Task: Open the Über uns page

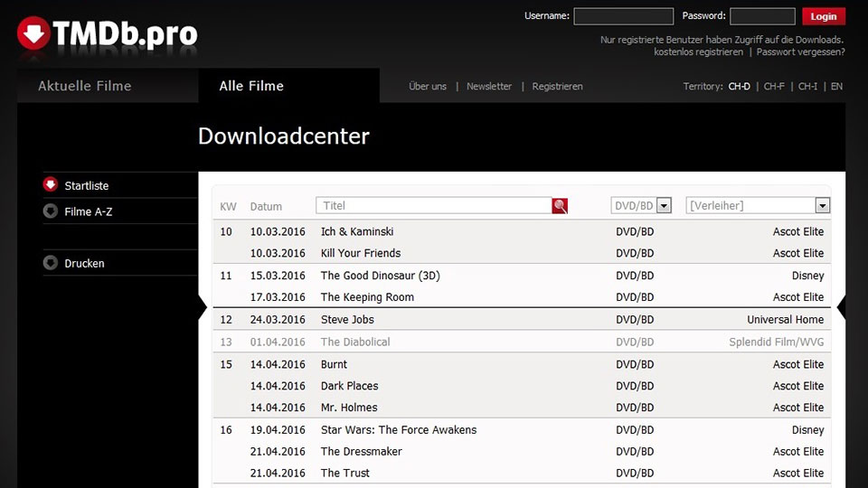Action: 428,87
